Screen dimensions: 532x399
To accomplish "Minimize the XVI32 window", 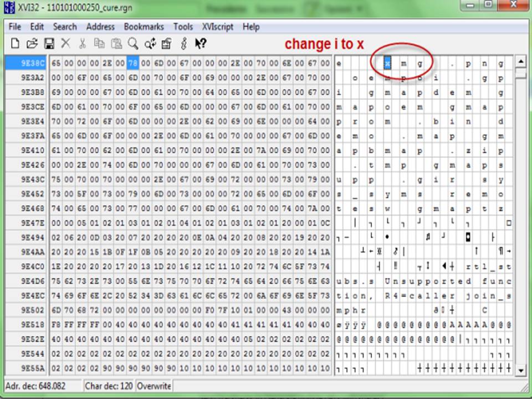I will [470, 4].
